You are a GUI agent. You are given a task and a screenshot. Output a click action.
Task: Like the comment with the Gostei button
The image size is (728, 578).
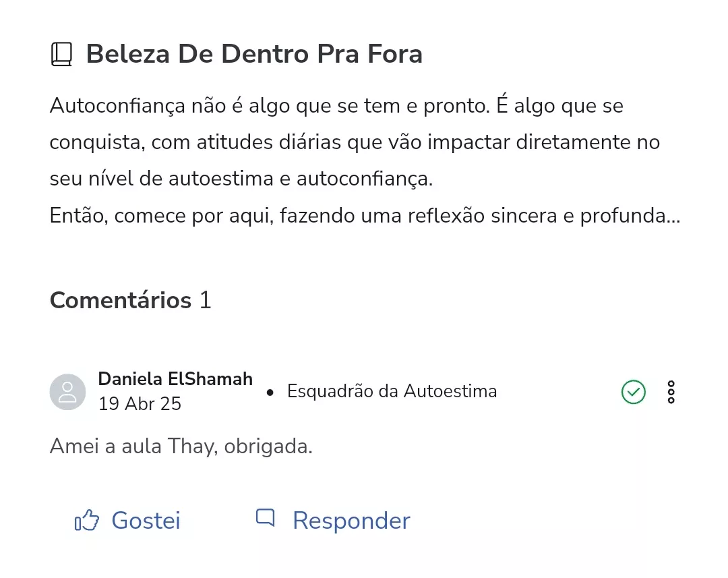(x=127, y=520)
